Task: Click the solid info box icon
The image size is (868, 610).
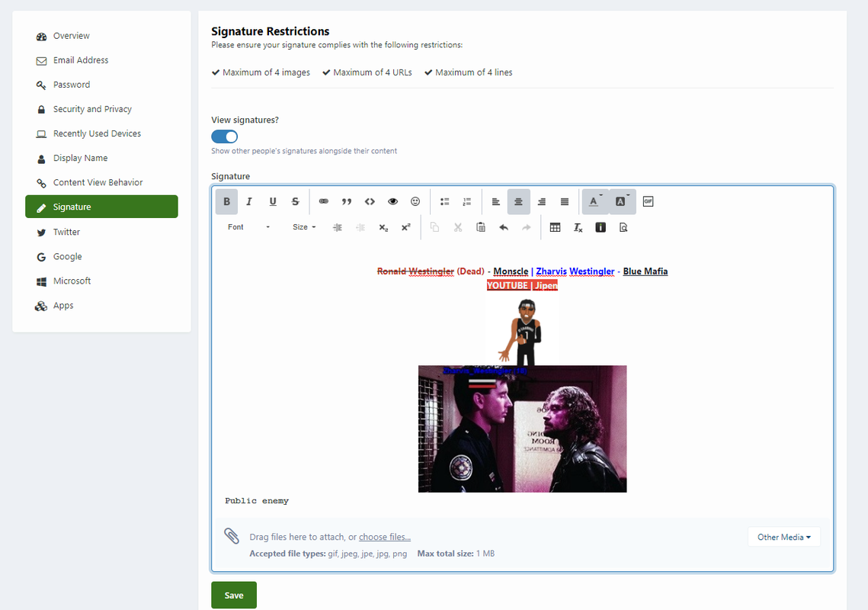Action: [x=601, y=227]
